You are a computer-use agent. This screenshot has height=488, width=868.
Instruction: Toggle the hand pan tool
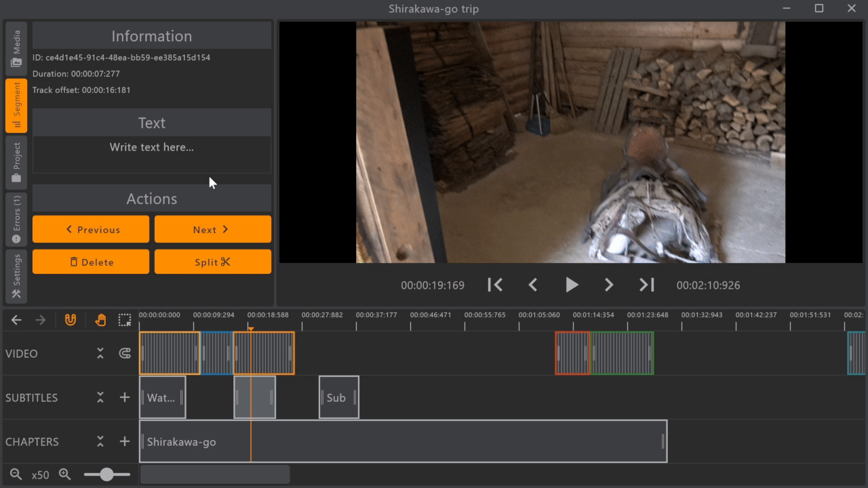point(100,321)
